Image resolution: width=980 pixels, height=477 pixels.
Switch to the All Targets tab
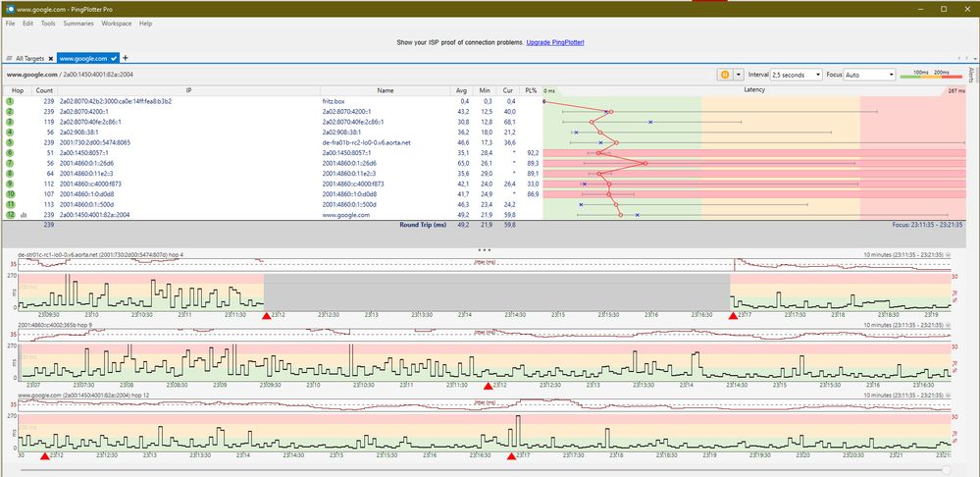point(27,58)
